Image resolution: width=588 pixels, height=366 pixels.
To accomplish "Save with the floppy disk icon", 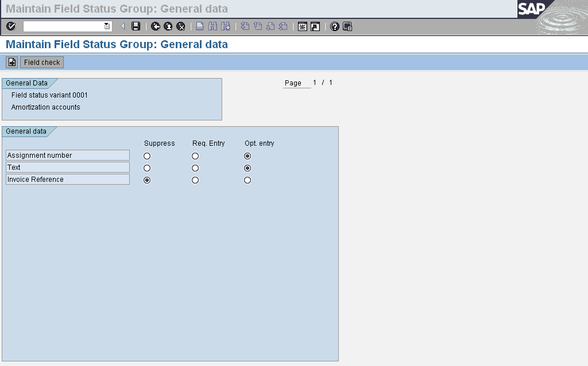I will click(136, 26).
